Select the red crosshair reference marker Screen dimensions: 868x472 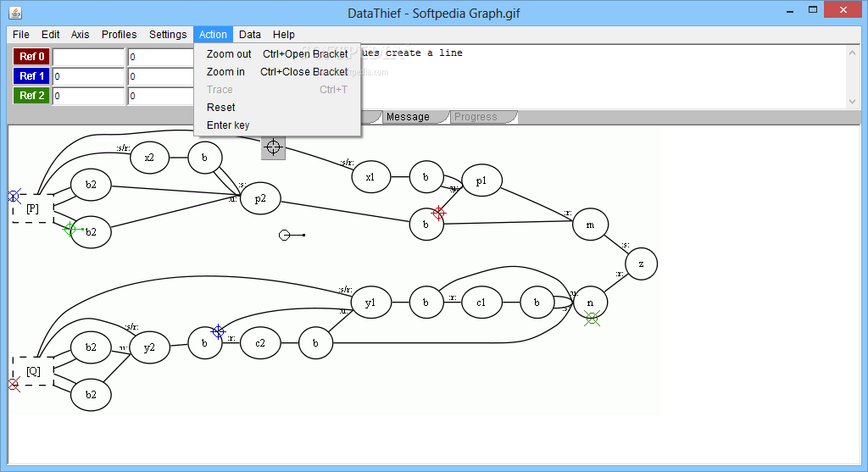coord(438,213)
